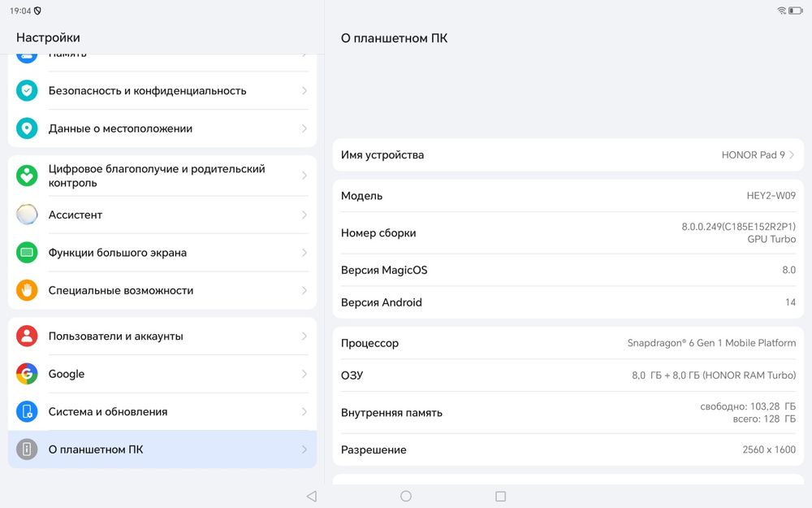Select О планшетном ПК entry

tap(162, 449)
